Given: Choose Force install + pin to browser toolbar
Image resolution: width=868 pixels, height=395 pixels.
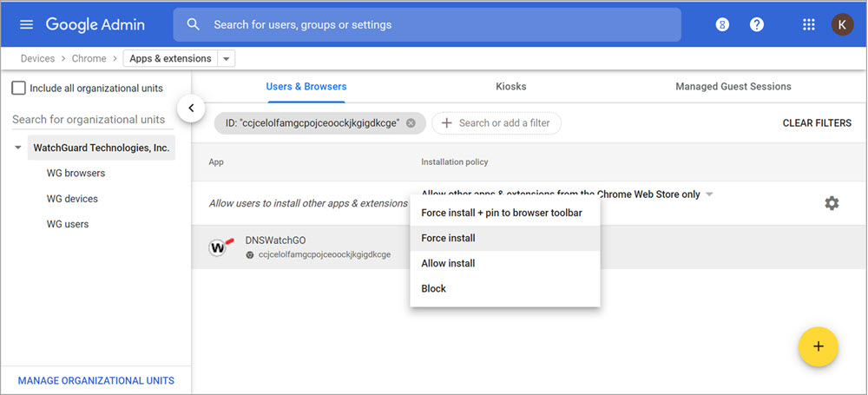Looking at the screenshot, I should [x=505, y=213].
